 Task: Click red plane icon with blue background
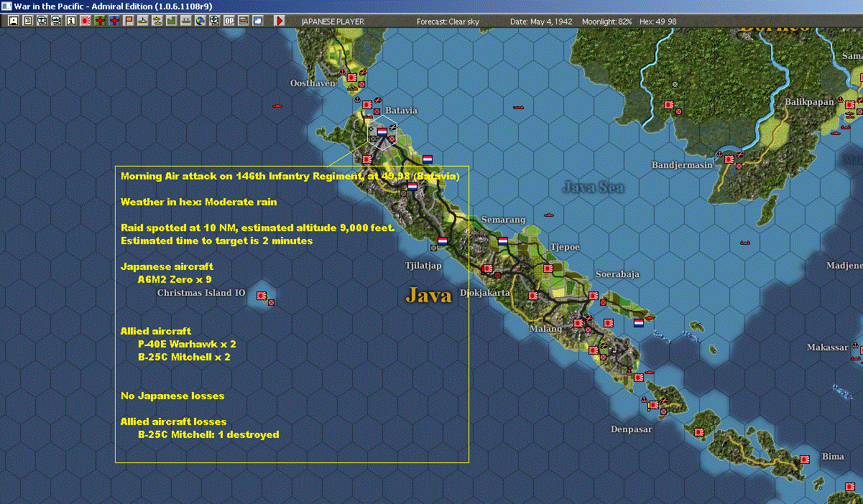(114, 21)
